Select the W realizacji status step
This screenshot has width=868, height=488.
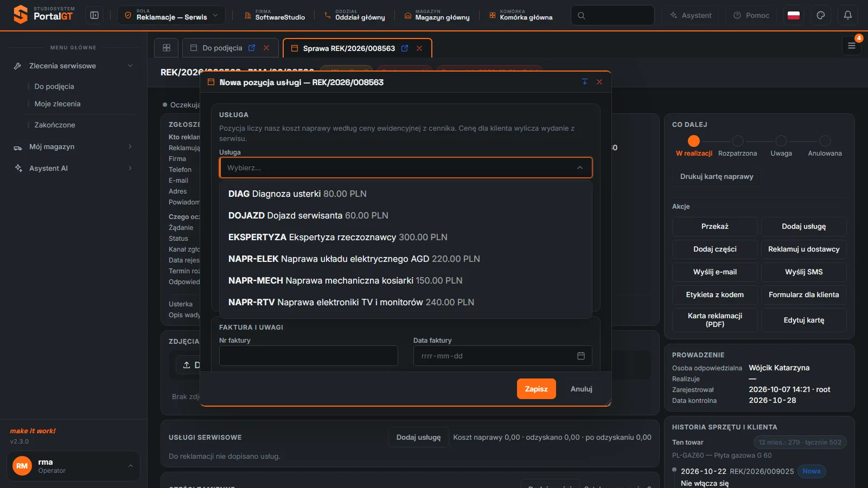pos(694,146)
